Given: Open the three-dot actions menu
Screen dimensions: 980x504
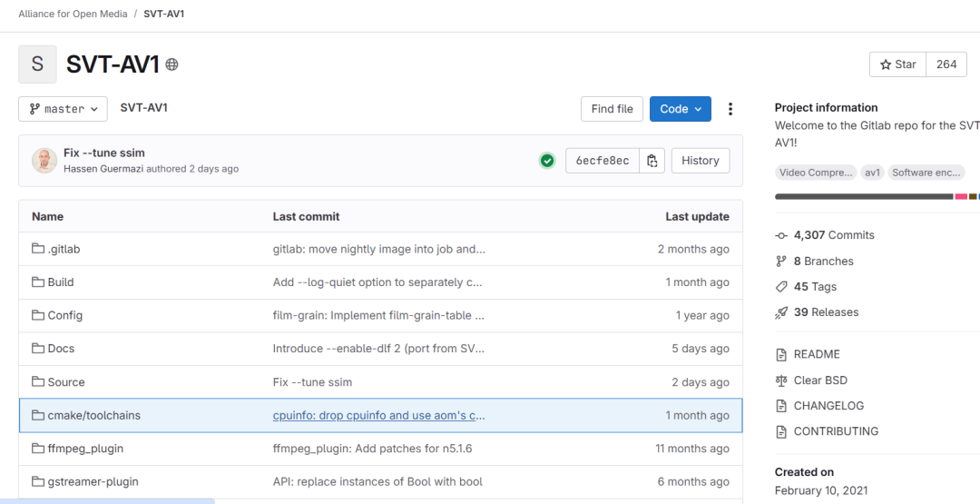Looking at the screenshot, I should [x=730, y=109].
